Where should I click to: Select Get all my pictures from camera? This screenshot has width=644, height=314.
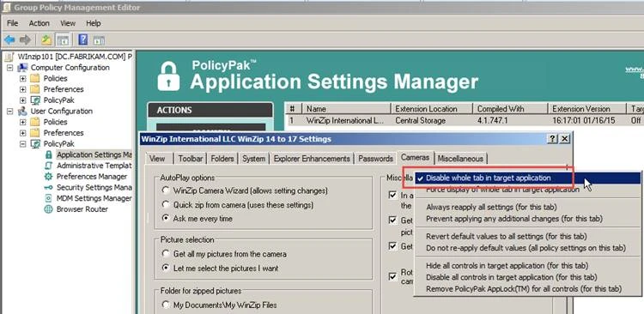click(x=166, y=254)
